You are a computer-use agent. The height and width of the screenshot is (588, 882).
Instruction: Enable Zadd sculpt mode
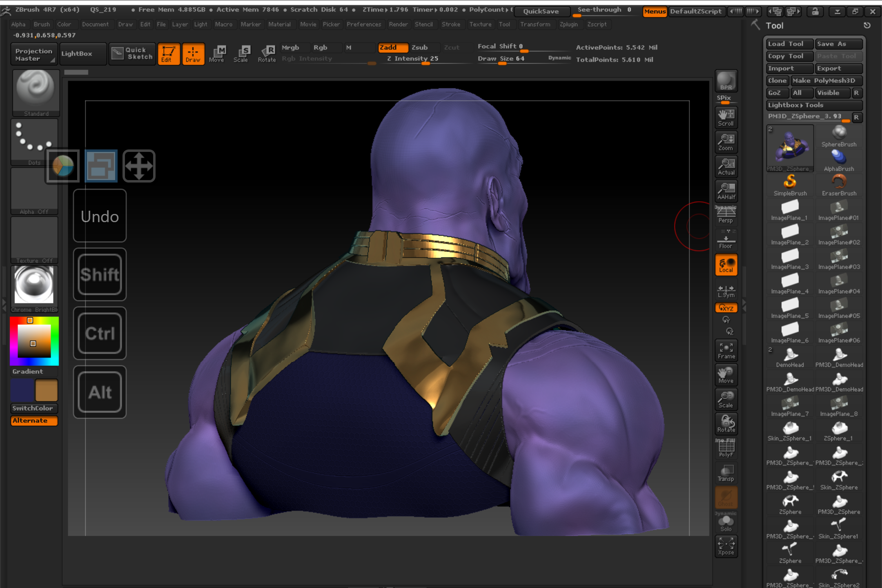(393, 47)
